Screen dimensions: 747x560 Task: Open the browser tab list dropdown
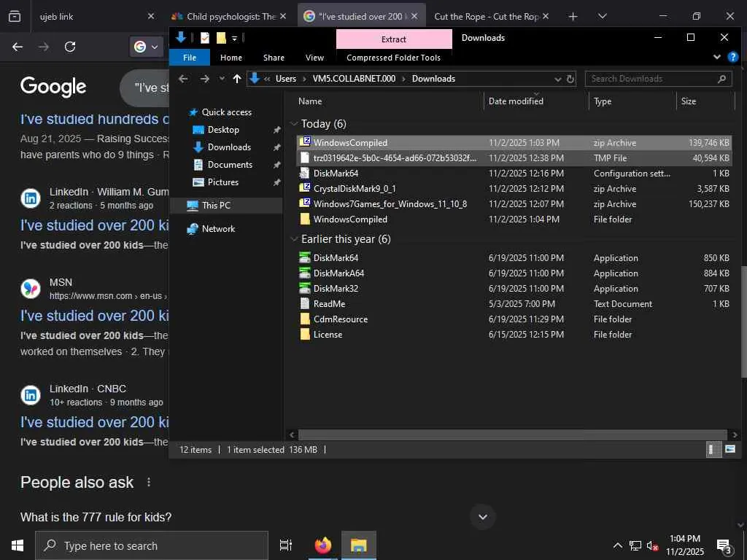click(x=602, y=16)
